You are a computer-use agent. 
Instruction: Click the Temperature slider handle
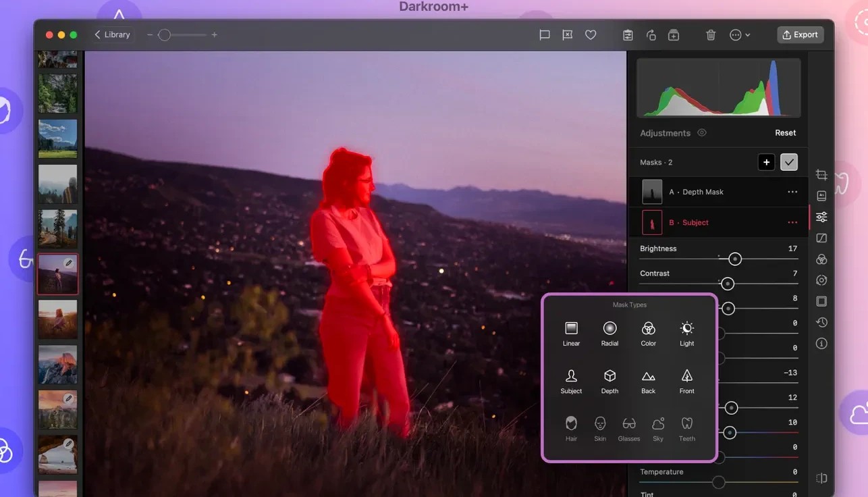[x=719, y=482]
